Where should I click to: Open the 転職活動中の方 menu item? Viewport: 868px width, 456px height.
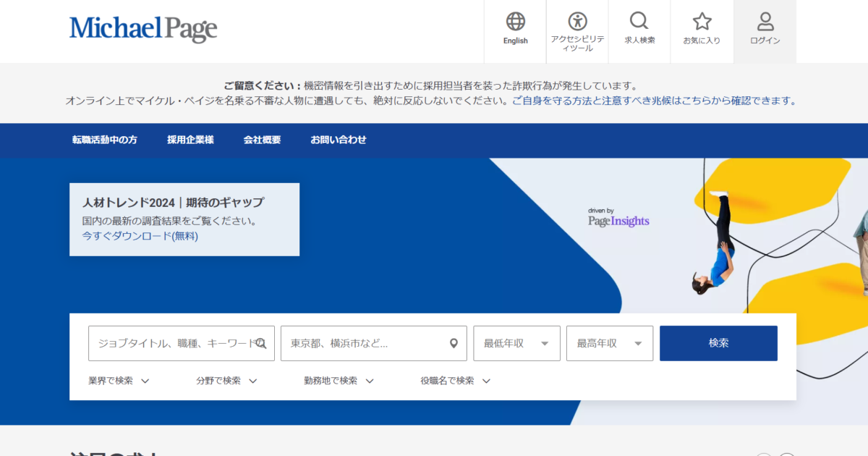click(x=104, y=140)
